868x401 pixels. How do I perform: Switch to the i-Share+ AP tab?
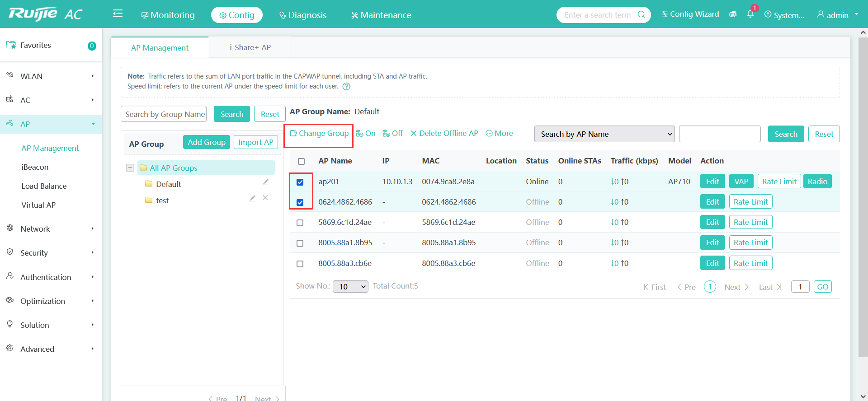click(x=250, y=47)
